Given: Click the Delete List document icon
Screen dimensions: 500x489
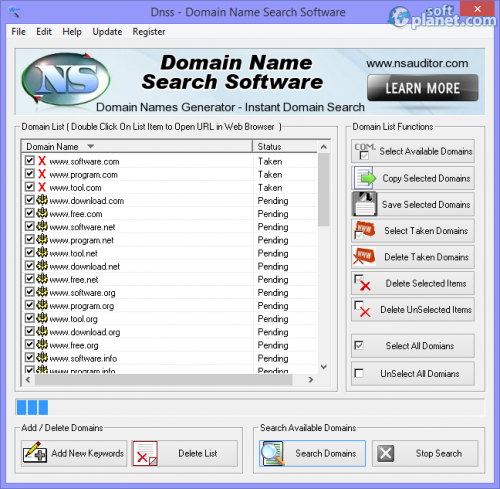Looking at the screenshot, I should pos(145,453).
